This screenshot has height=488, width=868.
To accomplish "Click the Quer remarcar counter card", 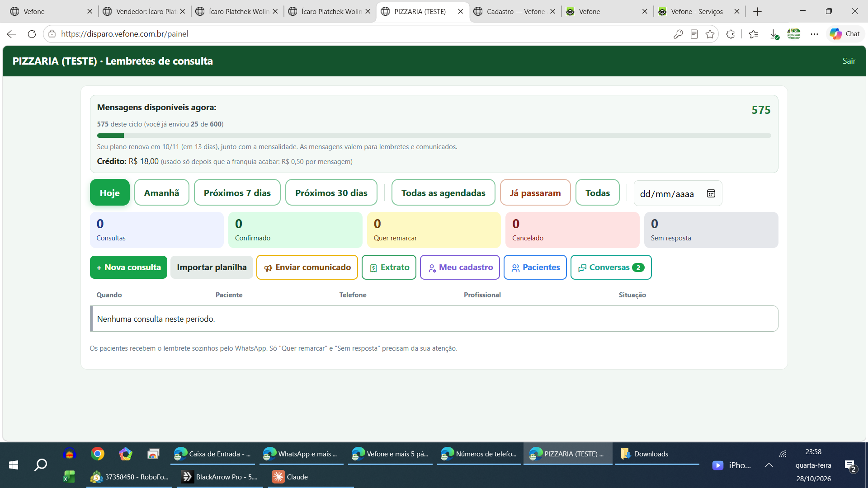I will click(434, 230).
